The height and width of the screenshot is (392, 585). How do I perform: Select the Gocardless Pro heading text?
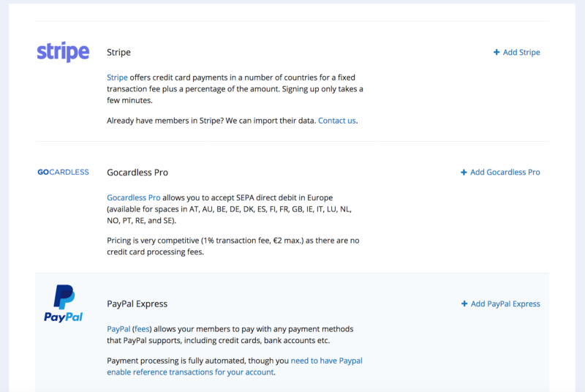tap(137, 173)
